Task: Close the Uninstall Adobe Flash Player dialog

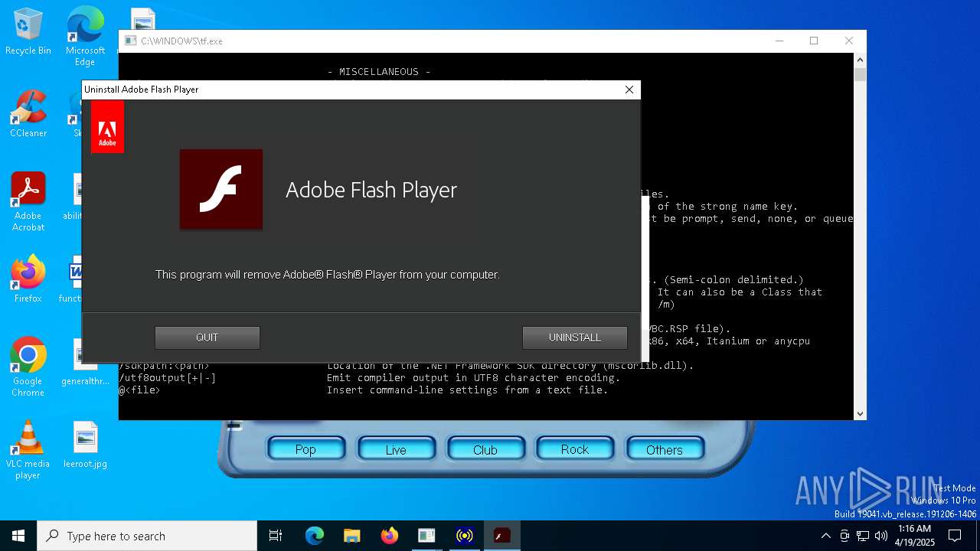Action: (629, 90)
